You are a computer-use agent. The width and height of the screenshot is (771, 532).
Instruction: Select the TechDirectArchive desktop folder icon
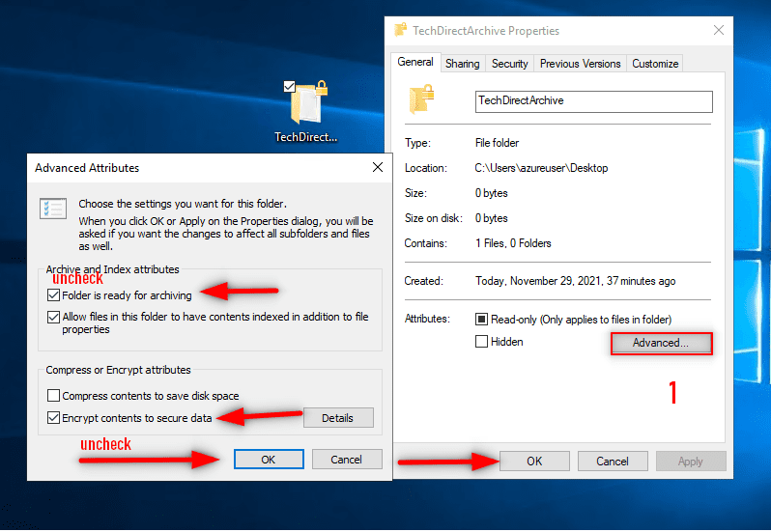click(x=306, y=103)
